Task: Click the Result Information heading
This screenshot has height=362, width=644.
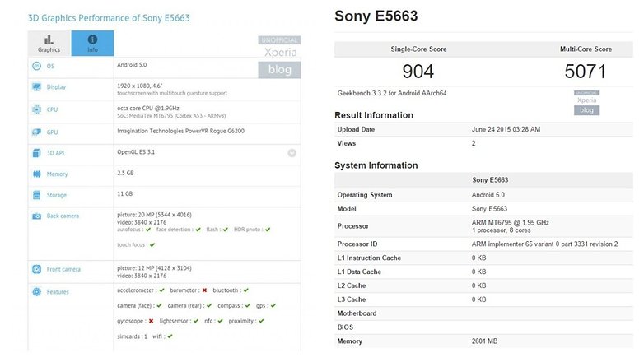Action: click(374, 115)
